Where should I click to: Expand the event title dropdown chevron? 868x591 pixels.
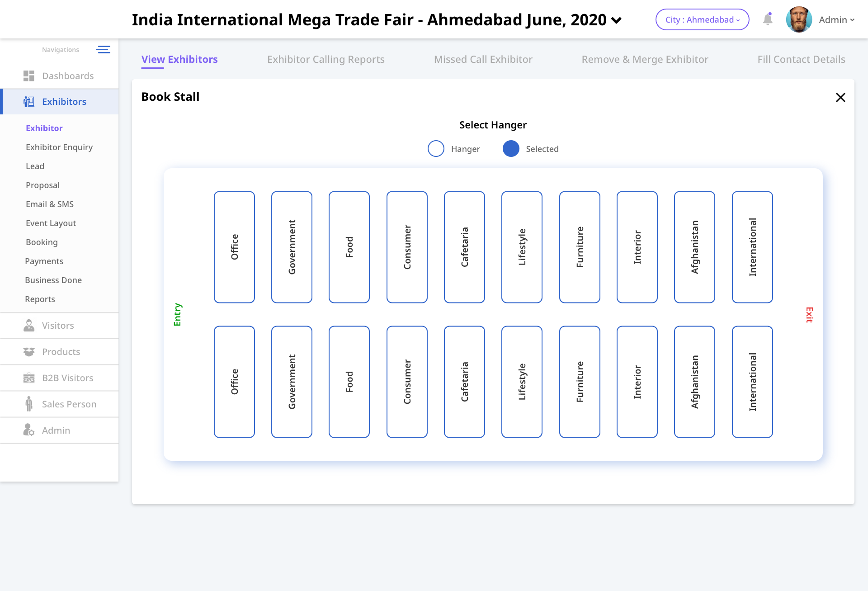[x=616, y=20]
